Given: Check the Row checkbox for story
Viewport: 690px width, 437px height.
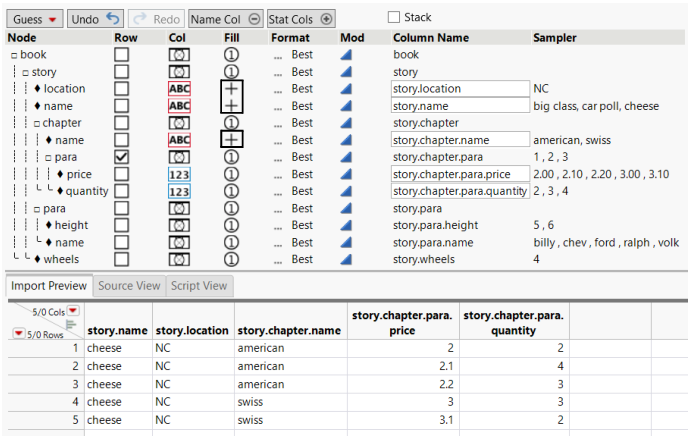Looking at the screenshot, I should (121, 72).
